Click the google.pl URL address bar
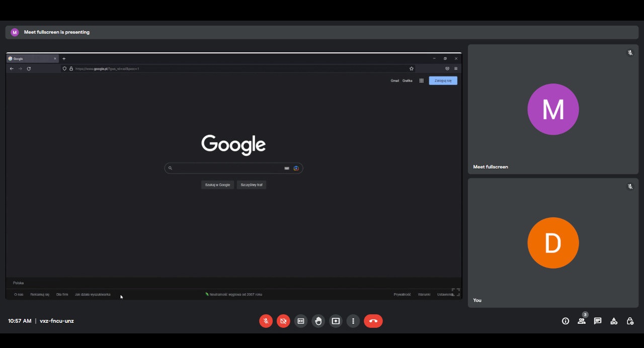The image size is (644, 348). click(239, 68)
